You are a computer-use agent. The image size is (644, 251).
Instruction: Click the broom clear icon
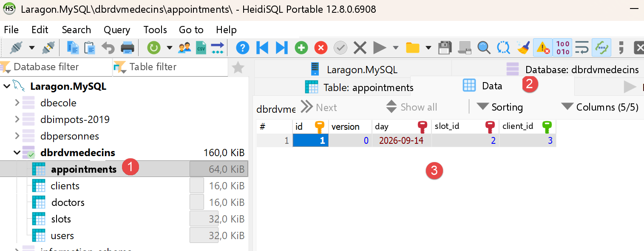click(x=523, y=48)
